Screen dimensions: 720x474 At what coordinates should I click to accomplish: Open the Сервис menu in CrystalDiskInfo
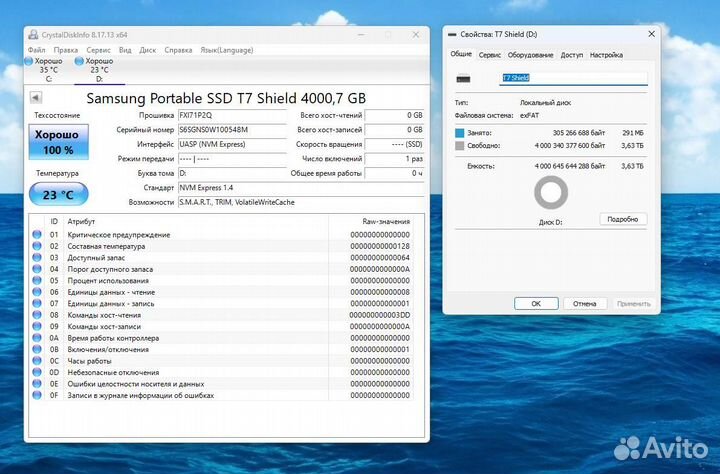98,50
